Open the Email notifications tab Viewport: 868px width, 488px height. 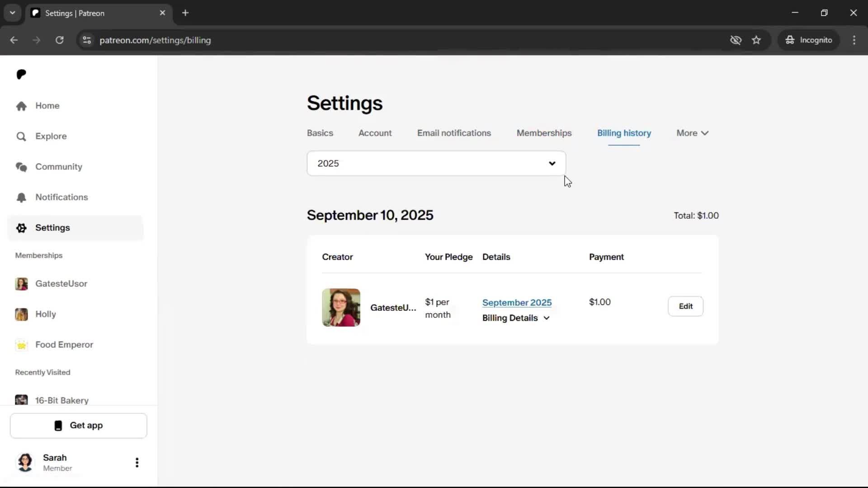coord(454,133)
